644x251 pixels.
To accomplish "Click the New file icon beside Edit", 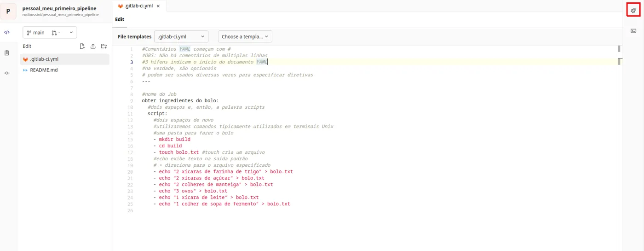I will click(x=82, y=46).
